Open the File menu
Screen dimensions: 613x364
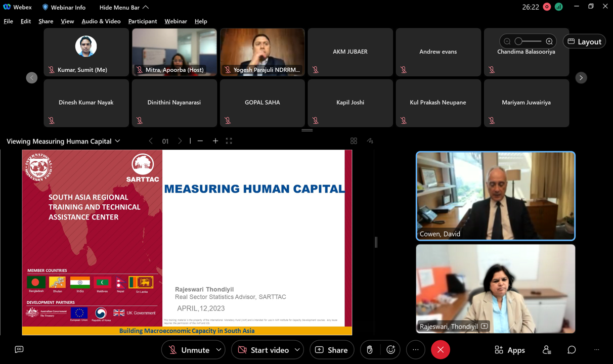tap(9, 21)
